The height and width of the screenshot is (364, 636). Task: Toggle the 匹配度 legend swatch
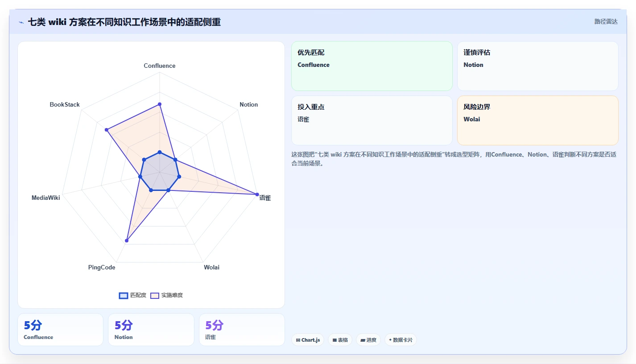click(124, 295)
